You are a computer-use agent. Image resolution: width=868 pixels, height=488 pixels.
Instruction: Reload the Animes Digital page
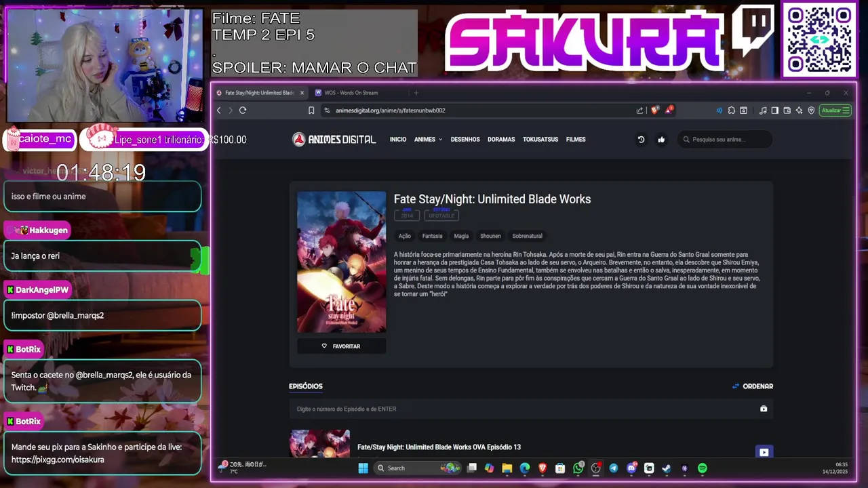[243, 110]
